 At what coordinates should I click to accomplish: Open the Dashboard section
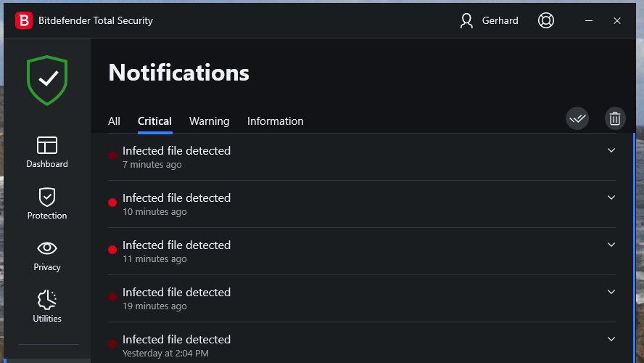pyautogui.click(x=47, y=152)
